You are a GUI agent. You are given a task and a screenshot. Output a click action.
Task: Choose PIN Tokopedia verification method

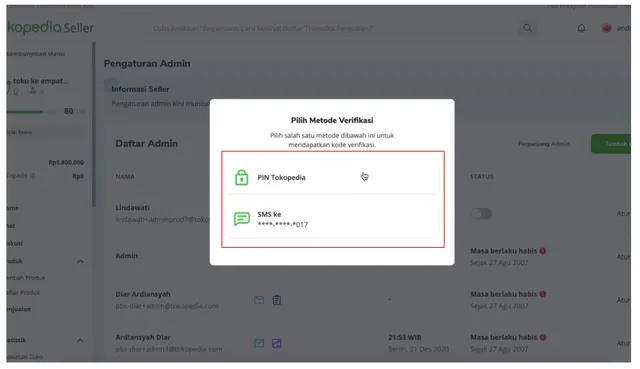[333, 178]
